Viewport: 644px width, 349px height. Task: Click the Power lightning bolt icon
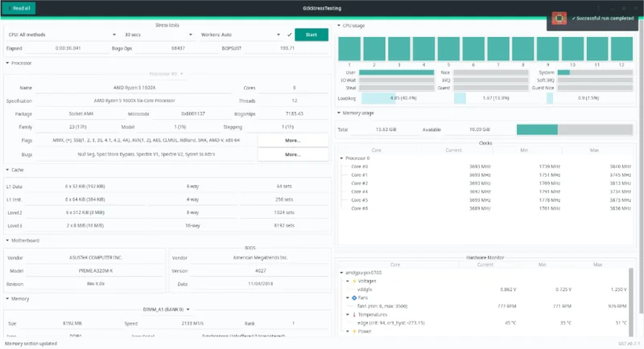[x=354, y=331]
